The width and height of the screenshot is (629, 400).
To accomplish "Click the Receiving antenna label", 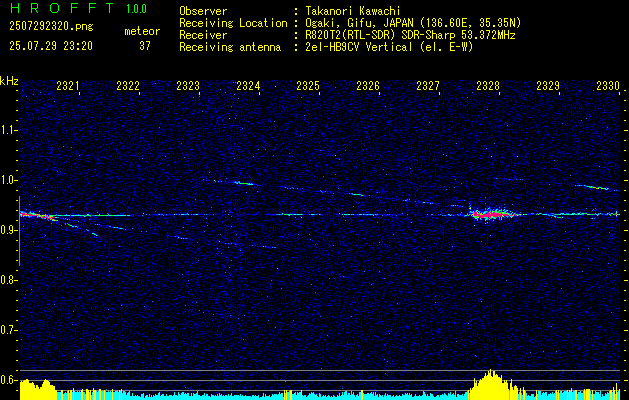I will 230,47.
